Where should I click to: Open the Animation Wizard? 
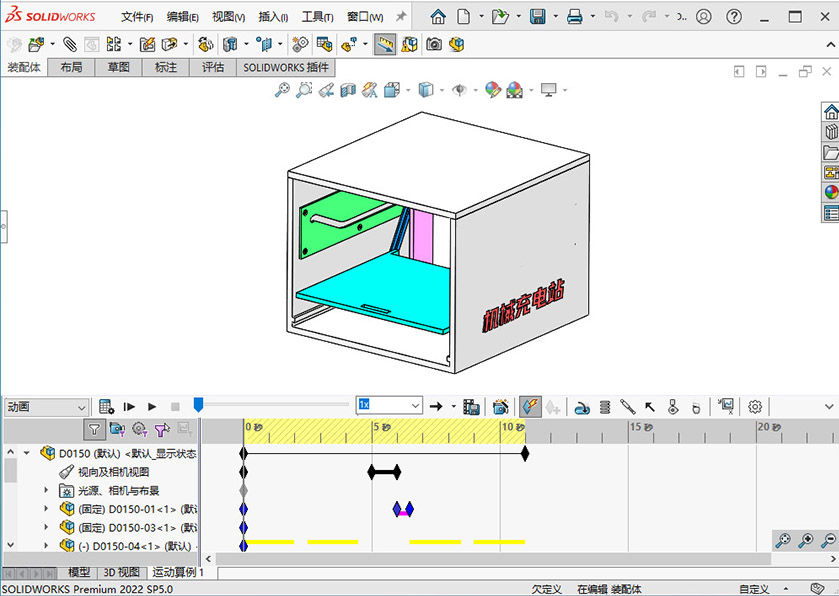pyautogui.click(x=500, y=406)
